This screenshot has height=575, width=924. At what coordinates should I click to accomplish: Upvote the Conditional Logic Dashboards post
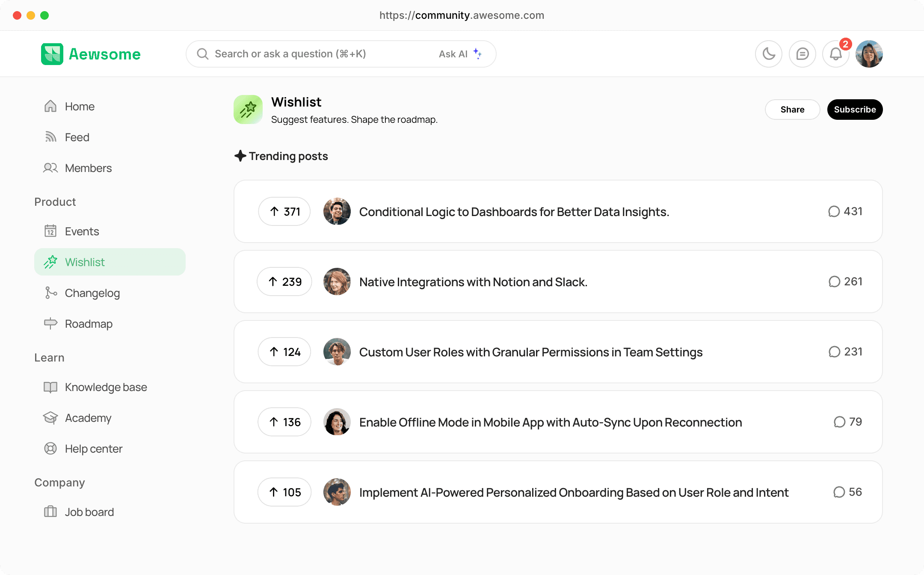click(x=284, y=211)
